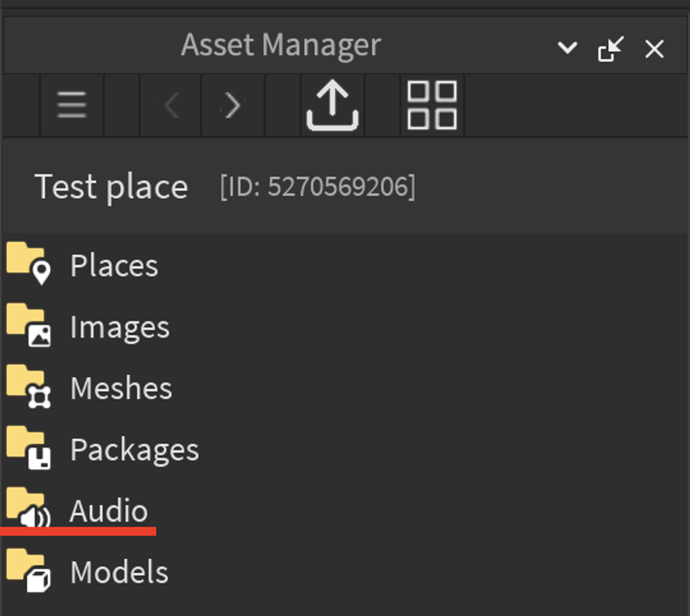Select the Places label
This screenshot has height=616, width=690.
[114, 266]
